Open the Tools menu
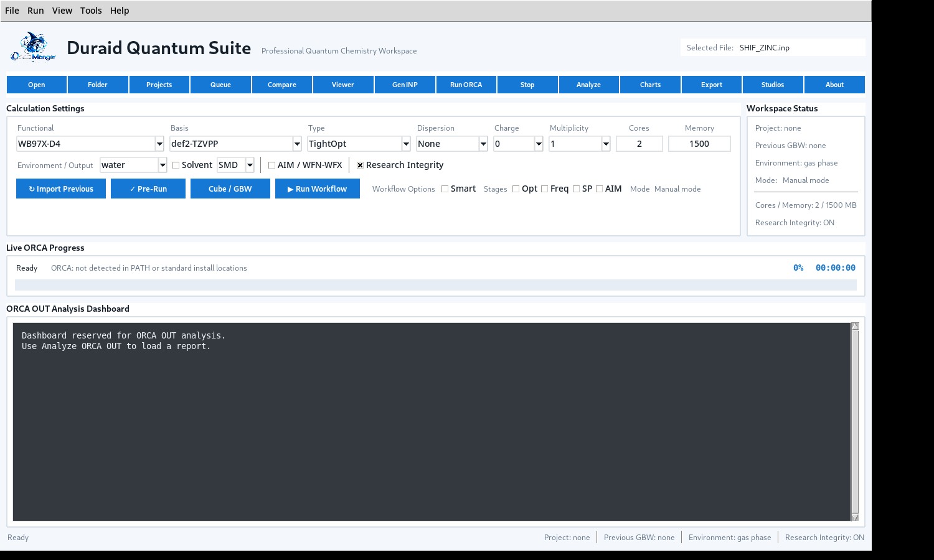 point(91,11)
